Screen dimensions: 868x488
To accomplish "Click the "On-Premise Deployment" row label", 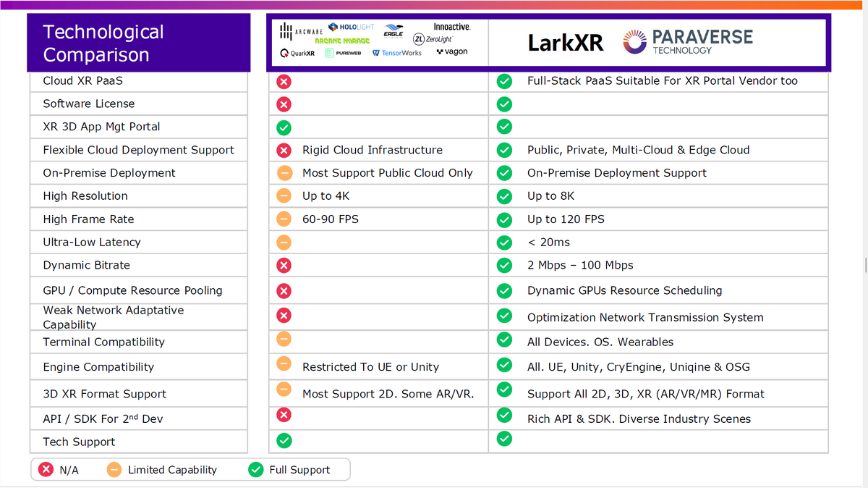I will (x=109, y=173).
